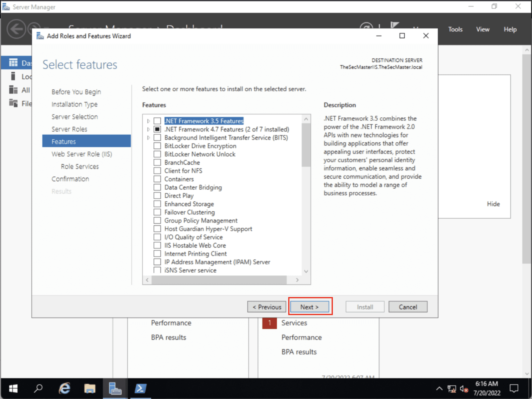Click the Server Manager dashboard icon
The image size is (532, 399).
pos(13,62)
